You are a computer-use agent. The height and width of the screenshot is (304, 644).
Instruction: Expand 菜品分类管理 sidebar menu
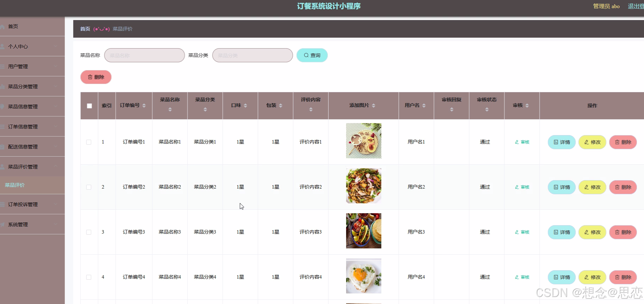[x=32, y=87]
